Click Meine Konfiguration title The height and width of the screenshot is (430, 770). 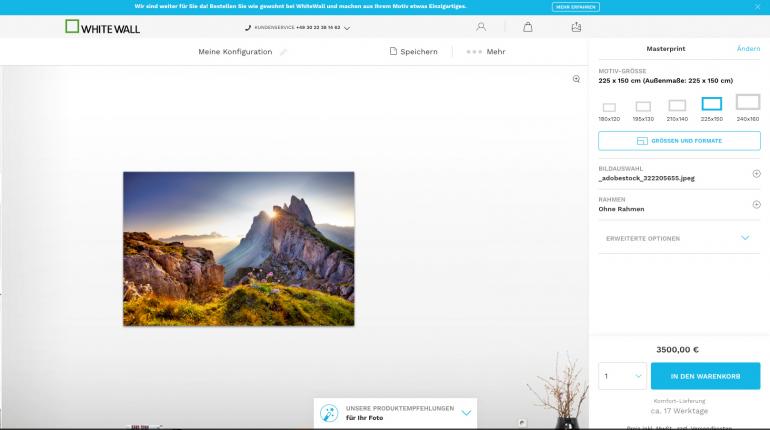[x=235, y=52]
